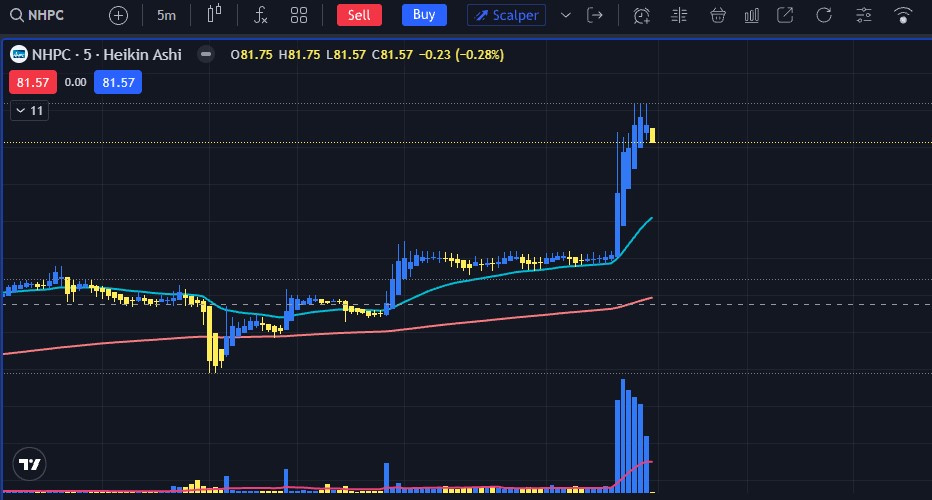
Task: Pop out chart with external link icon
Action: pos(785,15)
